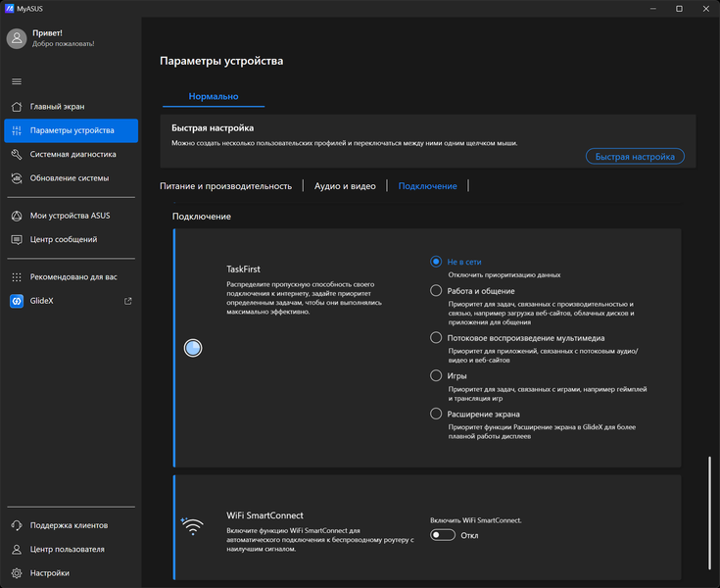Select the Не в сети radio option
720x588 pixels.
(x=437, y=262)
